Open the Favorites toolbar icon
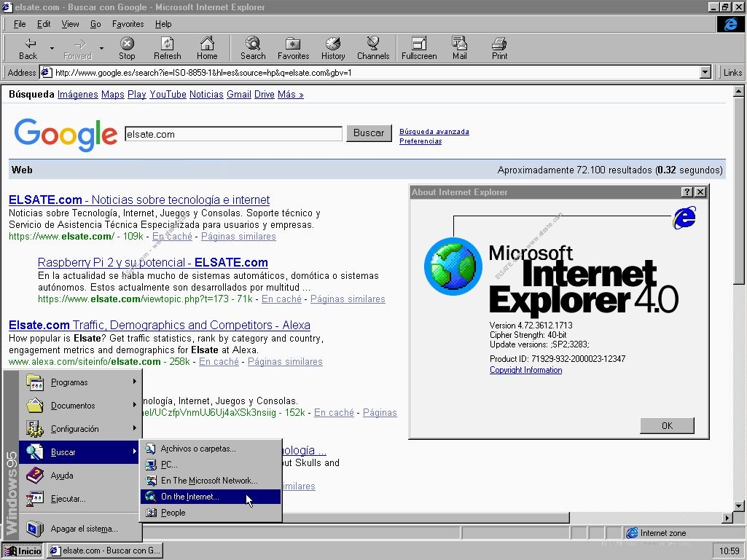Screen dimensions: 747x560 (293, 48)
